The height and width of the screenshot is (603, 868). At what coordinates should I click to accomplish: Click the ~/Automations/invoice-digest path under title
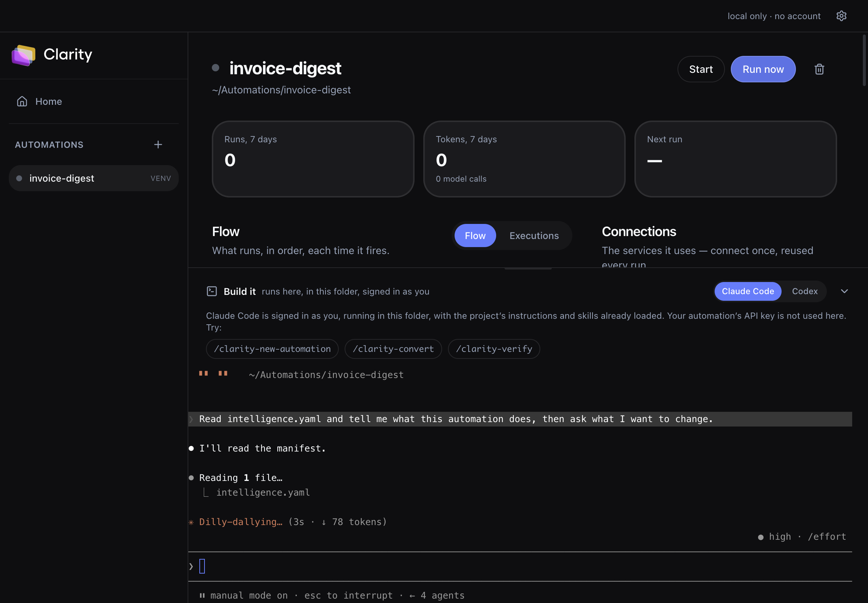[281, 90]
